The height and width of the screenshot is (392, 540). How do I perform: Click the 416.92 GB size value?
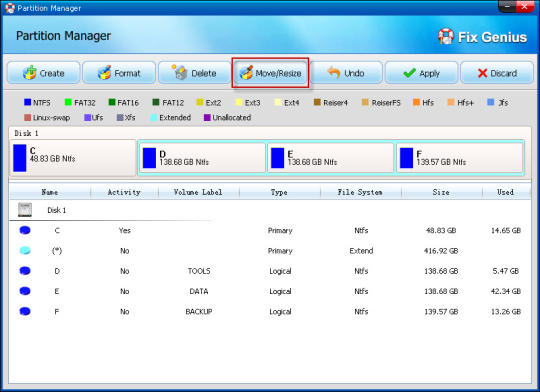tap(441, 251)
